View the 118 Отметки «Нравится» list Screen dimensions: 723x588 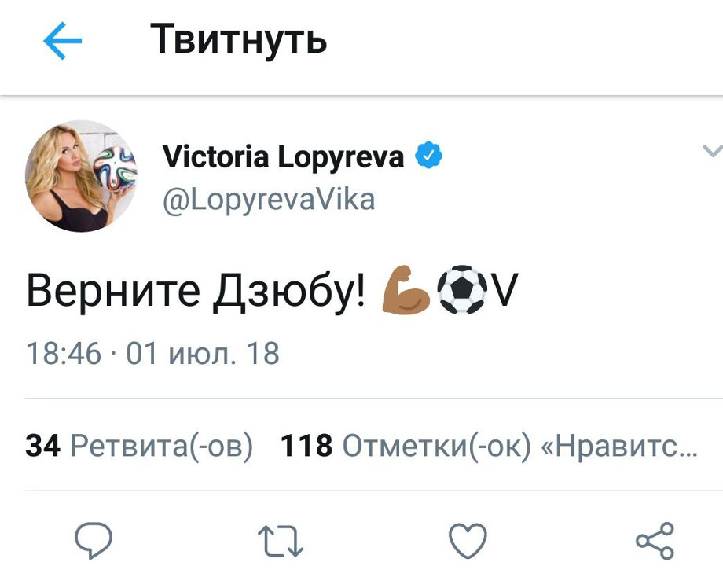[409, 447]
